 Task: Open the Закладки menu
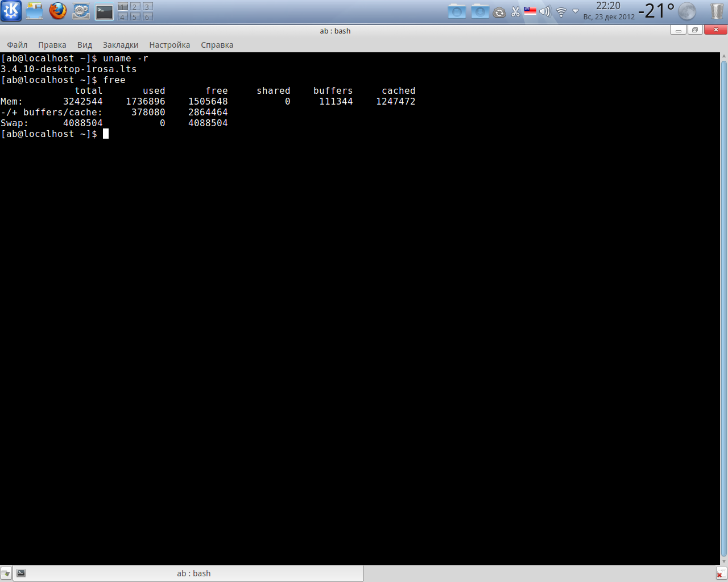click(x=121, y=45)
